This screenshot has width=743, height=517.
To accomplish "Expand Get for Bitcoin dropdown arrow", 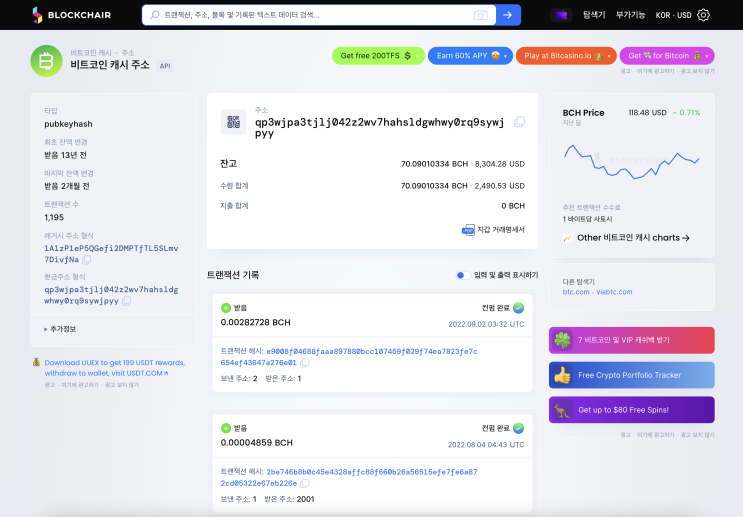I will [707, 56].
